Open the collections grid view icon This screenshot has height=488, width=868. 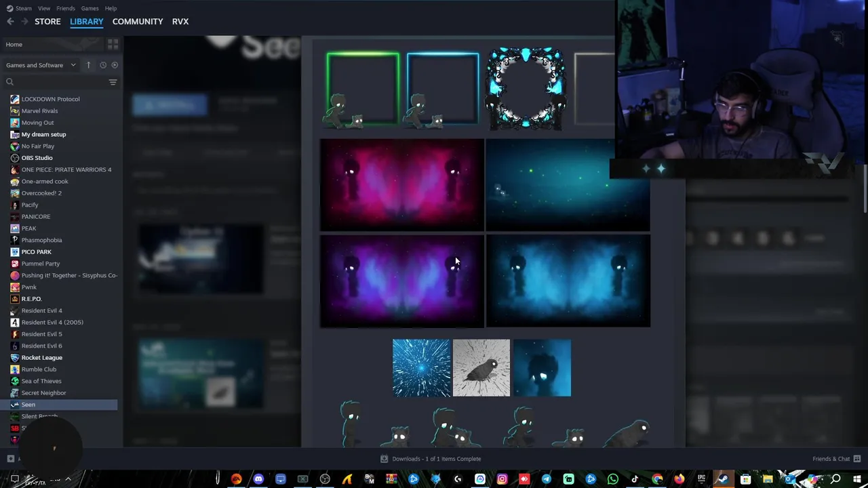pos(113,44)
